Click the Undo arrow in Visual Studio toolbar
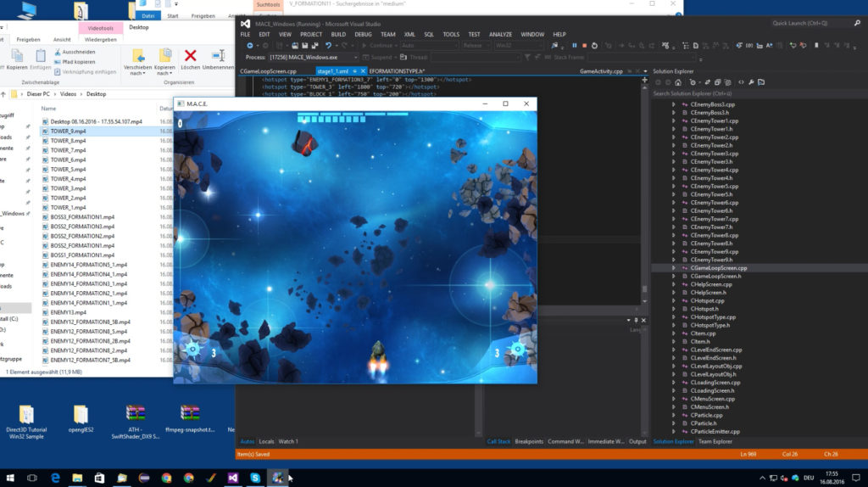868x487 pixels. click(328, 46)
